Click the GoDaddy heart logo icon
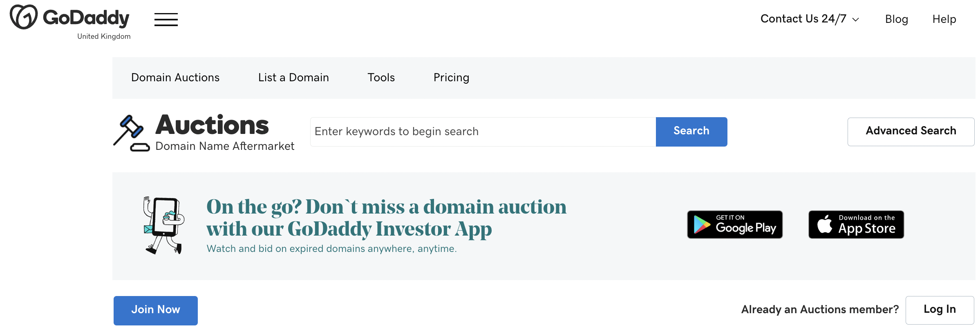The image size is (980, 334). click(x=24, y=17)
